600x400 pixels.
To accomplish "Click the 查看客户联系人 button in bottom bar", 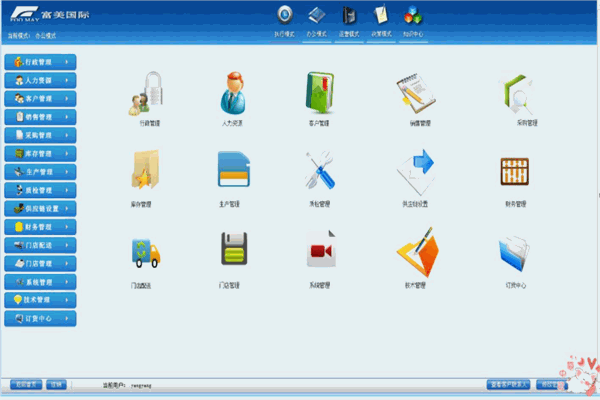I will pyautogui.click(x=508, y=384).
